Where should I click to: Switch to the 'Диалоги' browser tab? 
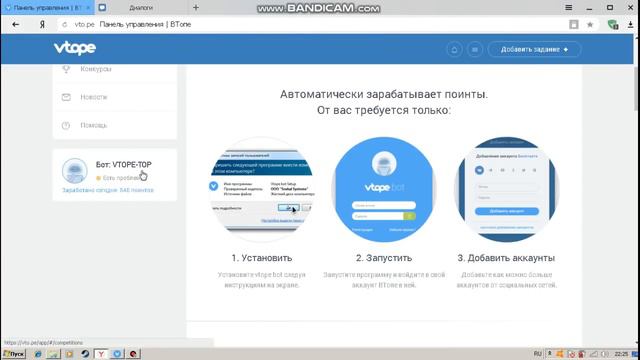[x=141, y=8]
